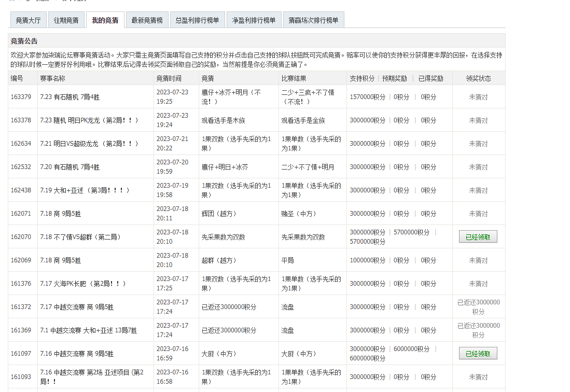Image resolution: width=570 pixels, height=392 pixels.
Task: Open 7.18 不了情VS超群 (第二局) event
Action: (80, 237)
